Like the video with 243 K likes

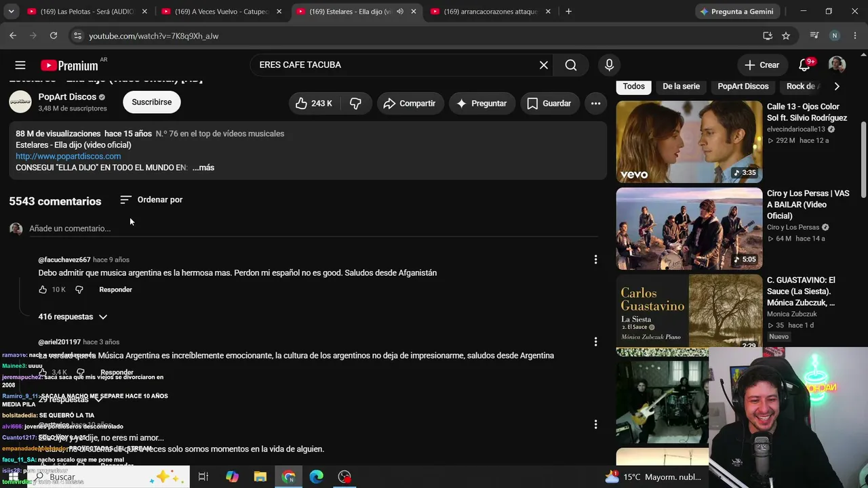[313, 103]
